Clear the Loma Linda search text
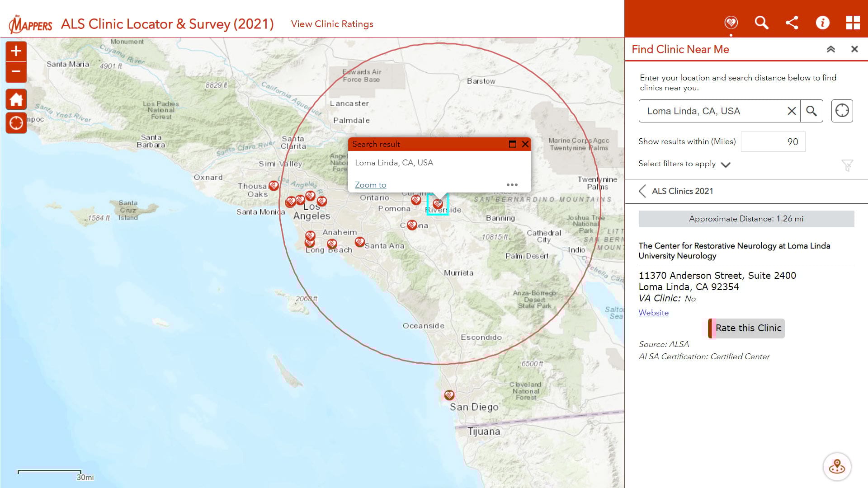Image resolution: width=868 pixels, height=488 pixels. (791, 111)
